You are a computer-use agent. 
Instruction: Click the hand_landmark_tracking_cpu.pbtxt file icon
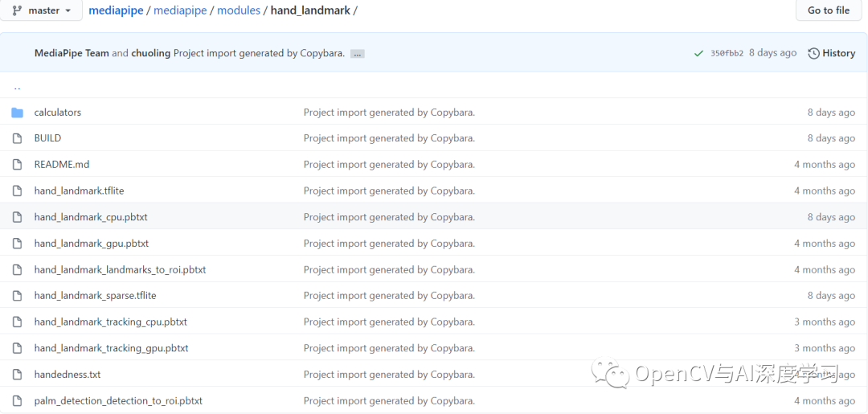(x=17, y=322)
